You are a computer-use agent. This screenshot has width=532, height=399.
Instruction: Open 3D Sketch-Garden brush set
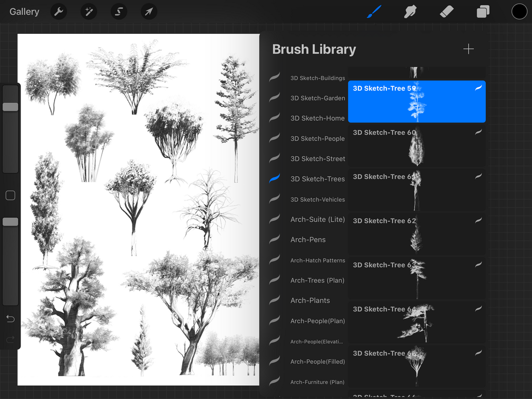318,98
